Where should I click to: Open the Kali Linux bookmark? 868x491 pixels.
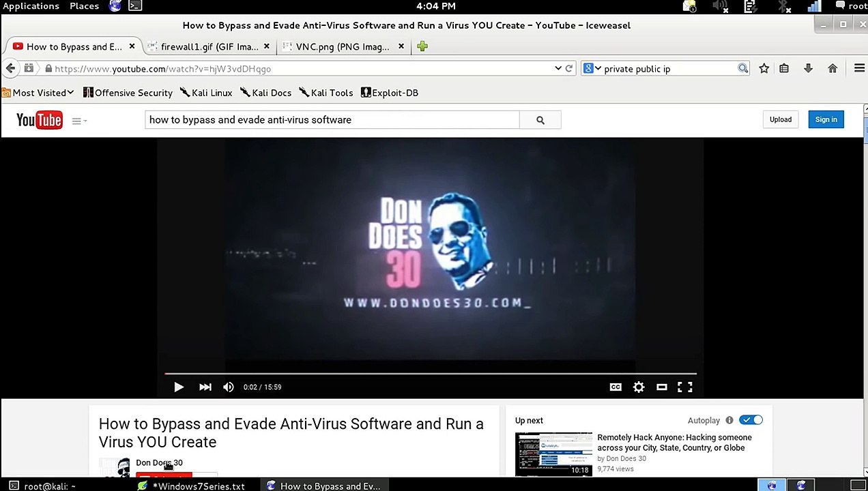click(206, 93)
